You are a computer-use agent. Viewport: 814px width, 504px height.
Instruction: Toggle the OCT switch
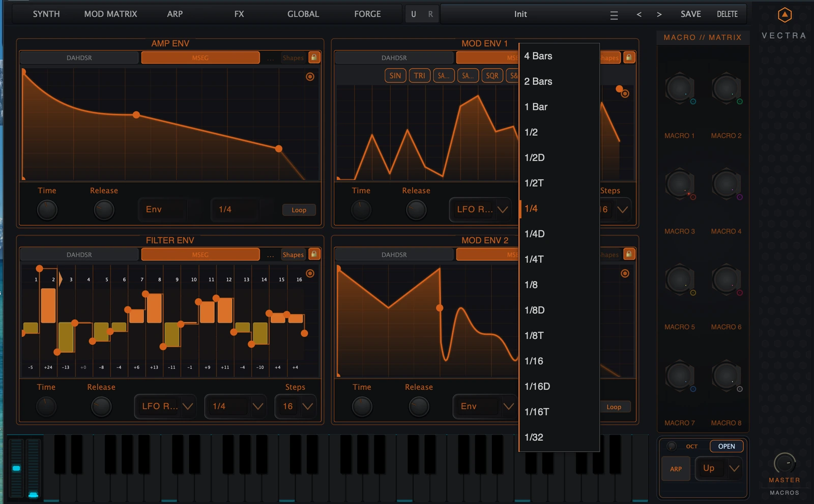(x=672, y=446)
